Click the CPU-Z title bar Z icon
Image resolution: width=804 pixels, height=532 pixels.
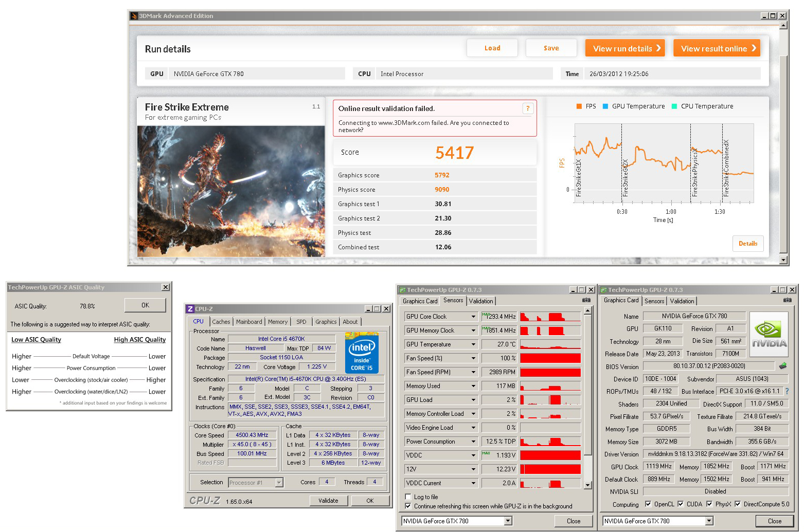190,309
